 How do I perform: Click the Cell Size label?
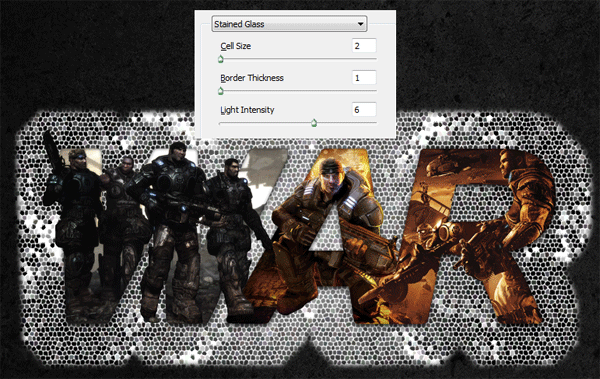tap(236, 46)
